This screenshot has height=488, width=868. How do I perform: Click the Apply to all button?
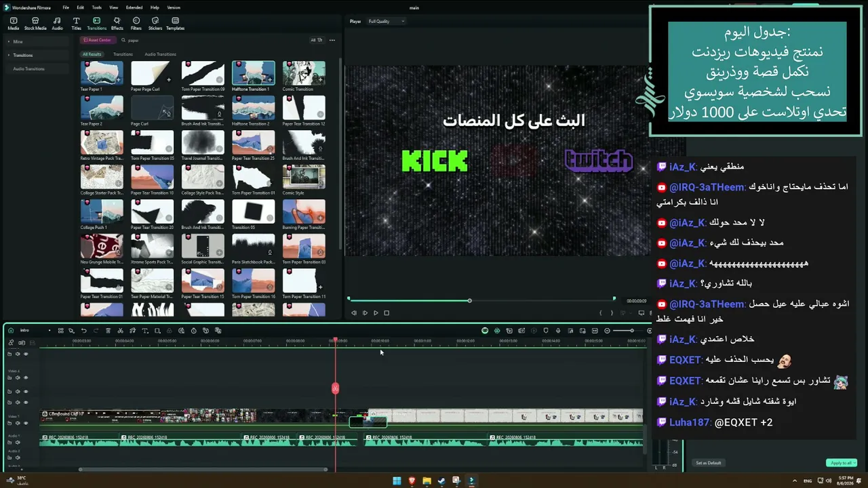[x=841, y=463]
